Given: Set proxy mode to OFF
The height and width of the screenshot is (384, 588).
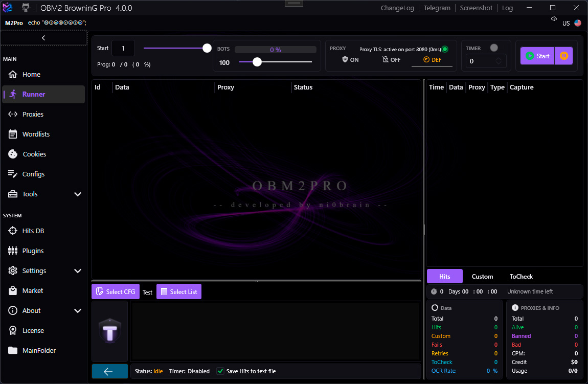Looking at the screenshot, I should 392,60.
